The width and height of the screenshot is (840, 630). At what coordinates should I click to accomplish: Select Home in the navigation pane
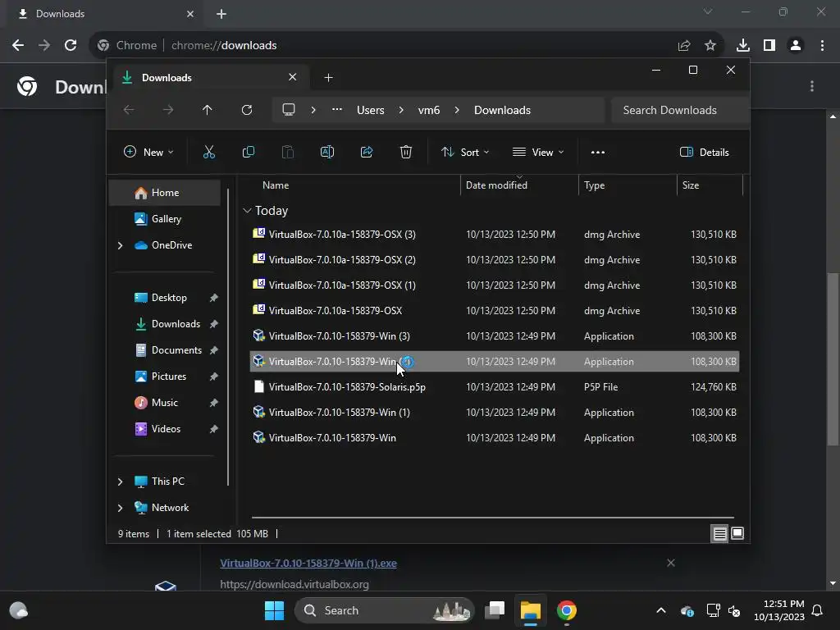click(164, 193)
